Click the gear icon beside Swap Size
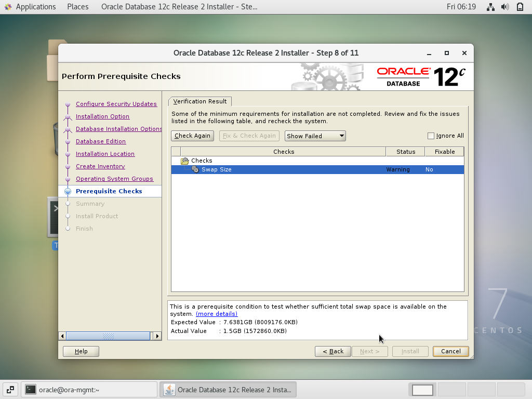The height and width of the screenshot is (399, 532). (x=195, y=169)
